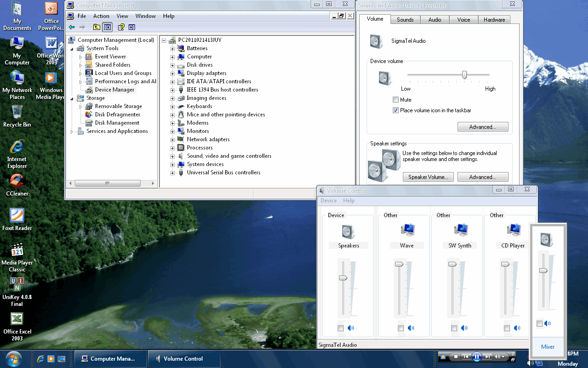Click speaker mute icon under Wave slider
588x368 pixels.
pyautogui.click(x=411, y=328)
